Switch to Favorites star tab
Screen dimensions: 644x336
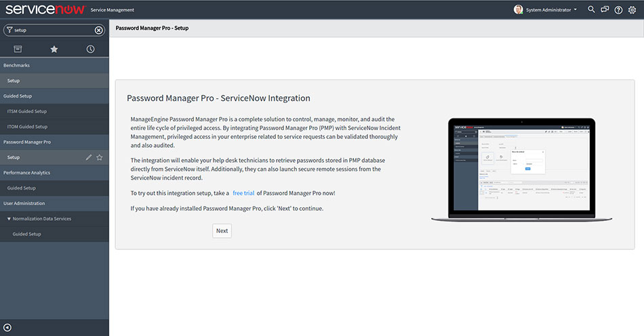pyautogui.click(x=54, y=49)
